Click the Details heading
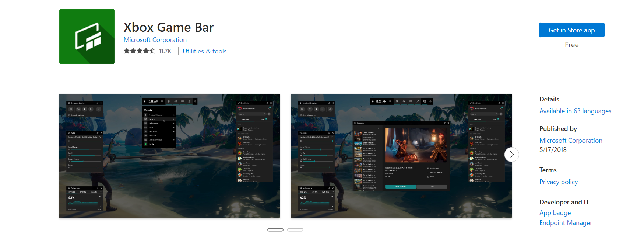Image resolution: width=644 pixels, height=235 pixels. pos(549,99)
